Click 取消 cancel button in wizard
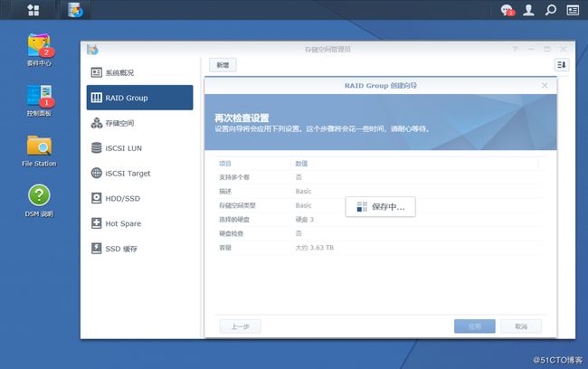The image size is (588, 369). 521,326
